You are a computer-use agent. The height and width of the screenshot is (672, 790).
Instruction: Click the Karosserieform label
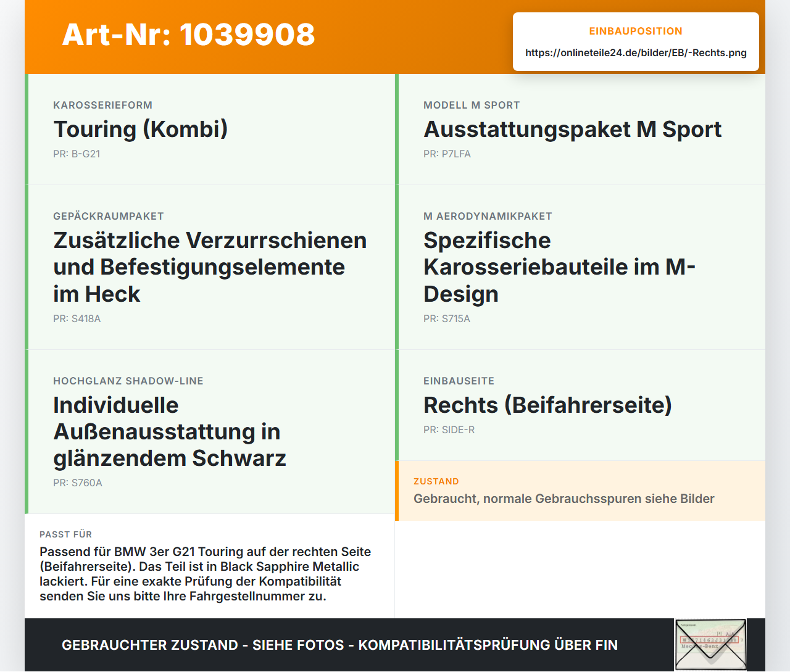[102, 106]
